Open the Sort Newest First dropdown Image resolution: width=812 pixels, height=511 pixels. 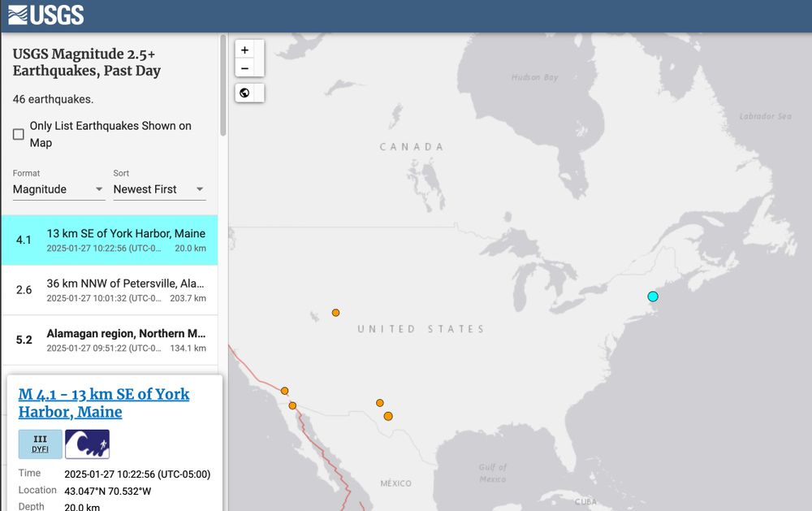coord(159,189)
